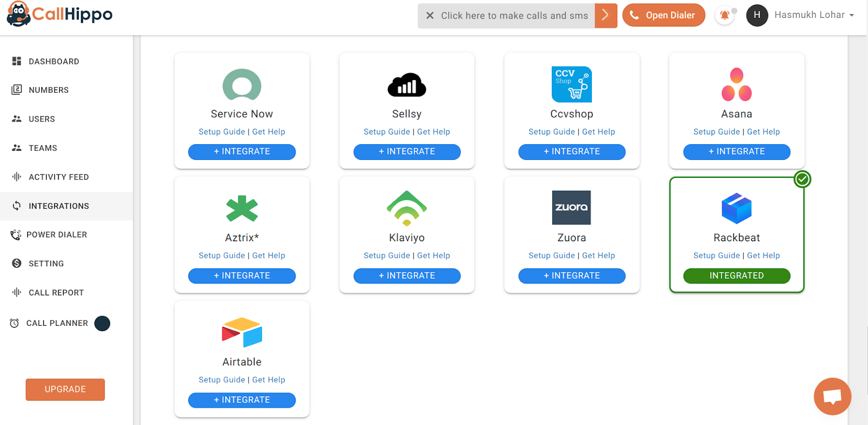
Task: Open the Teams page
Action: (x=66, y=148)
